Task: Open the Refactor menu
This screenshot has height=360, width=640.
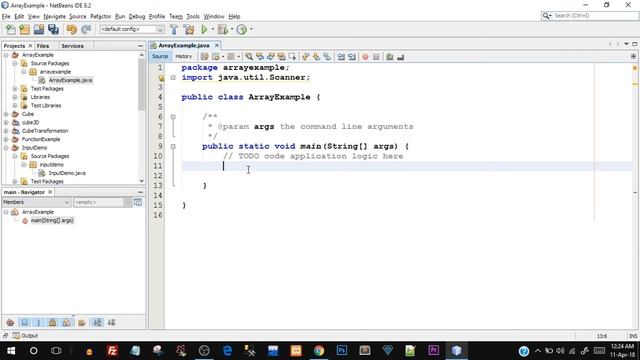Action: 100,16
